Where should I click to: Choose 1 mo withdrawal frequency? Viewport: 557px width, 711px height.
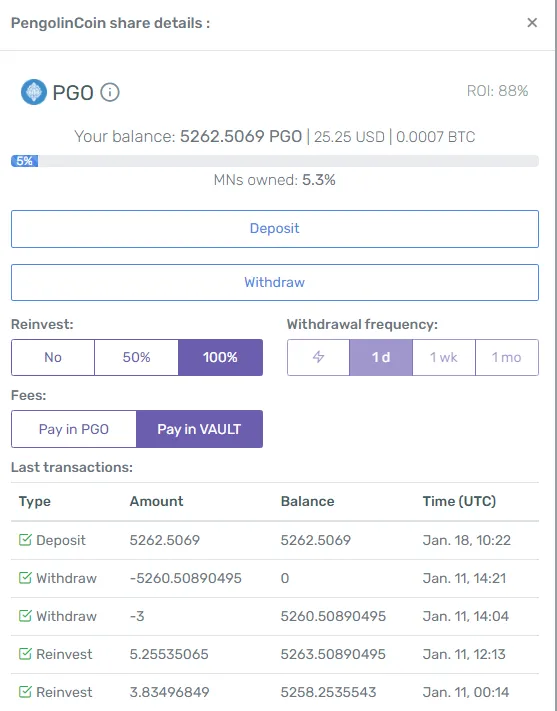click(507, 357)
